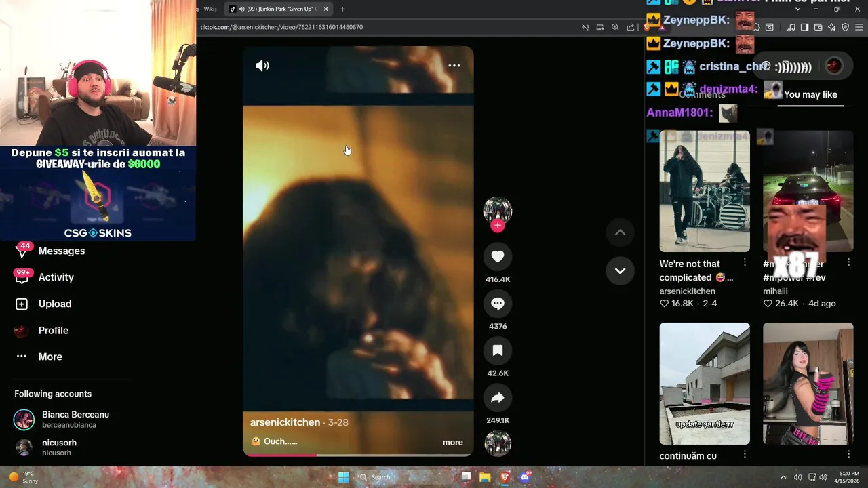Click the Activity icon with 99+ badge
868x488 pixels.
pyautogui.click(x=22, y=277)
